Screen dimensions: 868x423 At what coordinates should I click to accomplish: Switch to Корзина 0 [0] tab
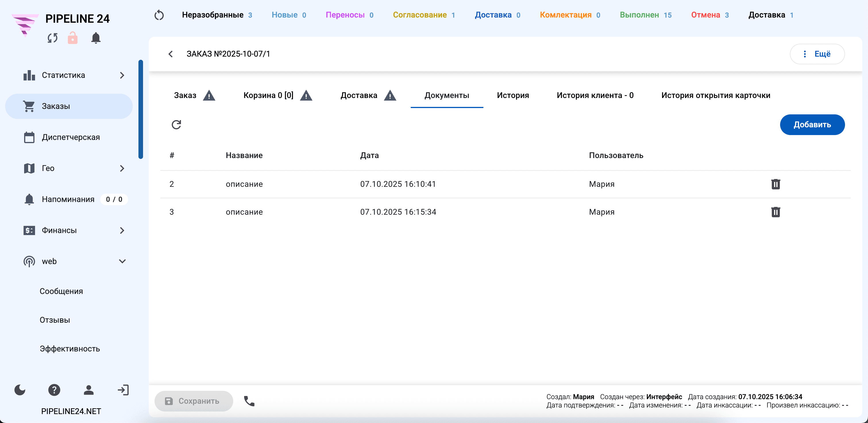268,95
